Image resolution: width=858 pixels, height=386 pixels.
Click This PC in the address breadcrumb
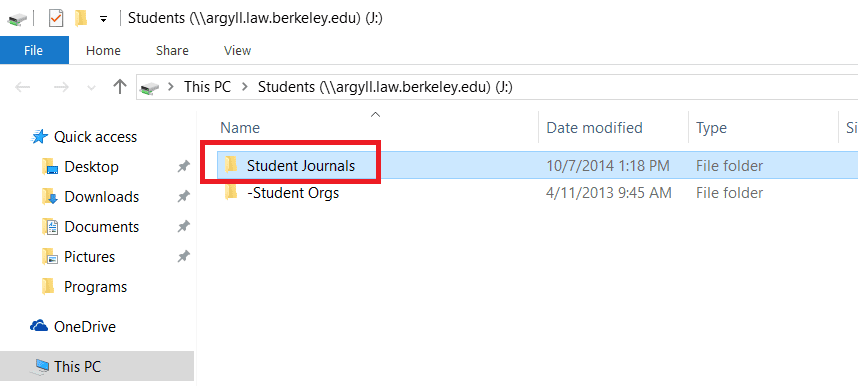[207, 87]
